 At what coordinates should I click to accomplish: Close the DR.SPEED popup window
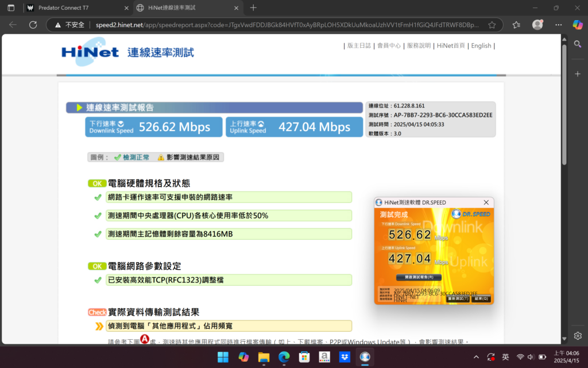point(486,202)
